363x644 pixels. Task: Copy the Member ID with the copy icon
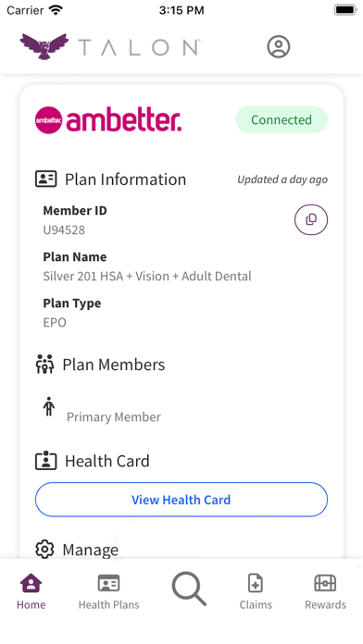(x=311, y=219)
